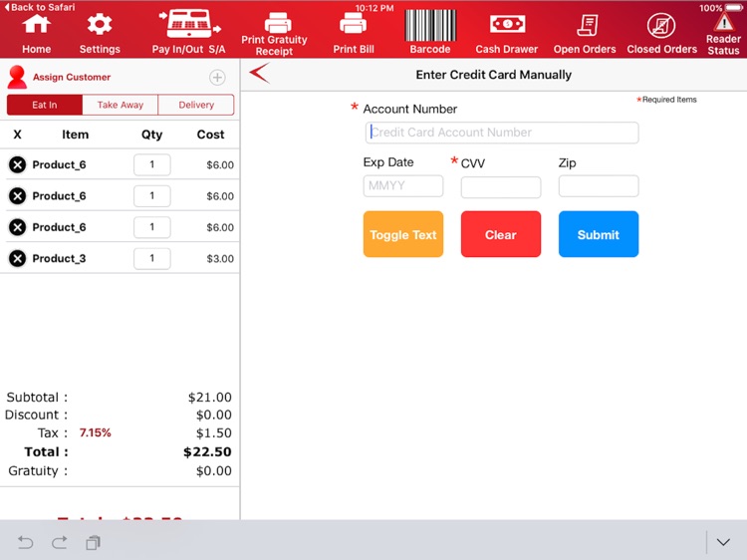Screen dimensions: 747x560
Task: Open Pay In/Out S/A register icon
Action: [x=189, y=24]
